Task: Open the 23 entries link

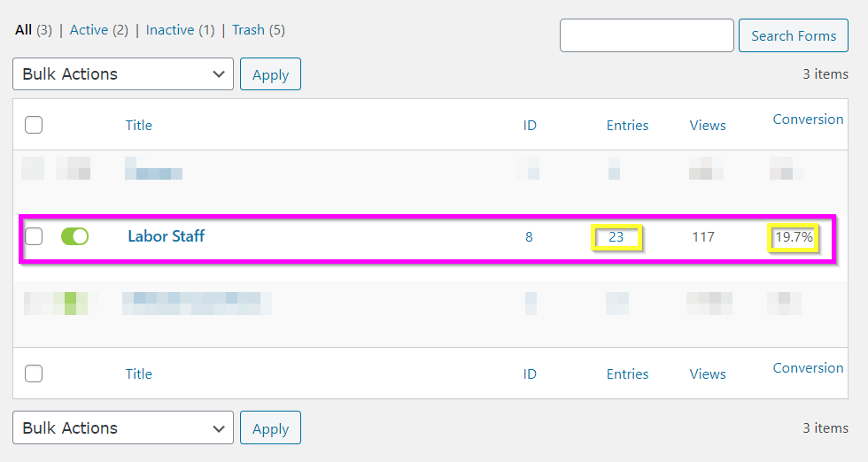Action: click(616, 237)
